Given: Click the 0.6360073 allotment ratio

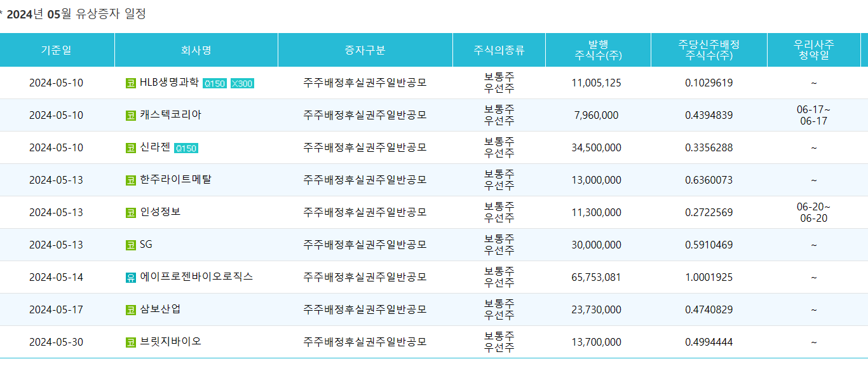Looking at the screenshot, I should coord(709,180).
